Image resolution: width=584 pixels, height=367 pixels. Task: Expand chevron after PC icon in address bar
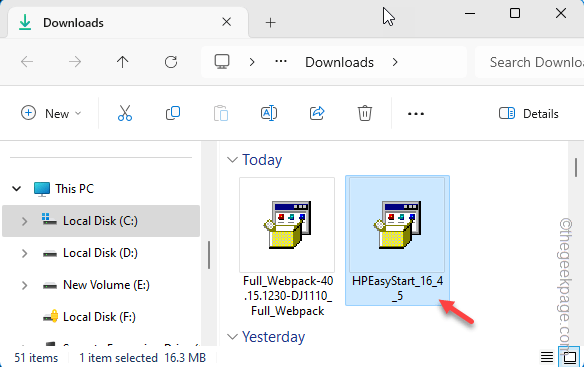[x=252, y=62]
